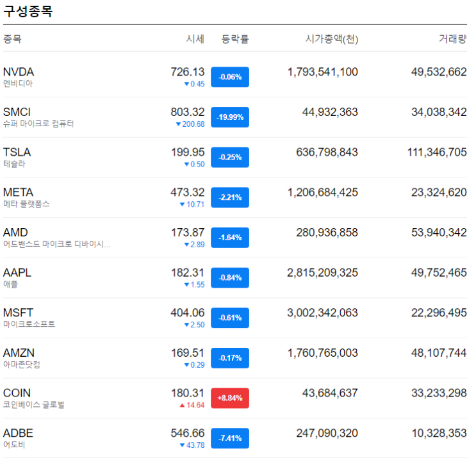Click the -7.41% badge for ADBE
This screenshot has width=476, height=460.
click(230, 438)
